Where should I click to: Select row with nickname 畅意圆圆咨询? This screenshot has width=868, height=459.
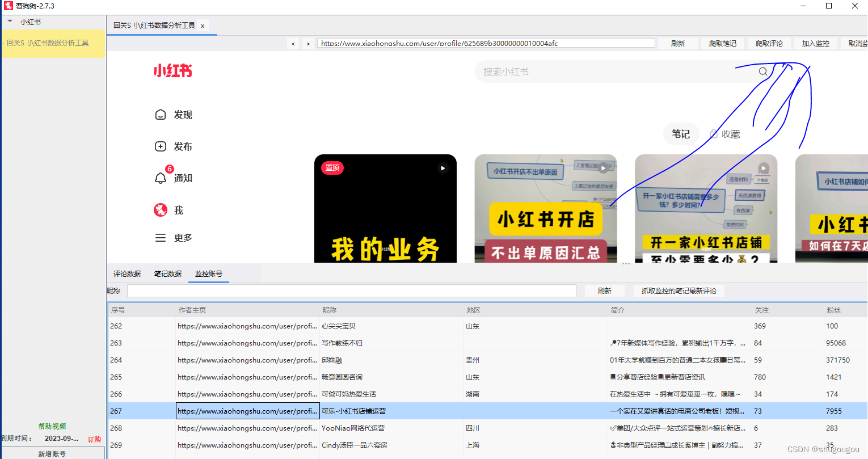(487, 377)
